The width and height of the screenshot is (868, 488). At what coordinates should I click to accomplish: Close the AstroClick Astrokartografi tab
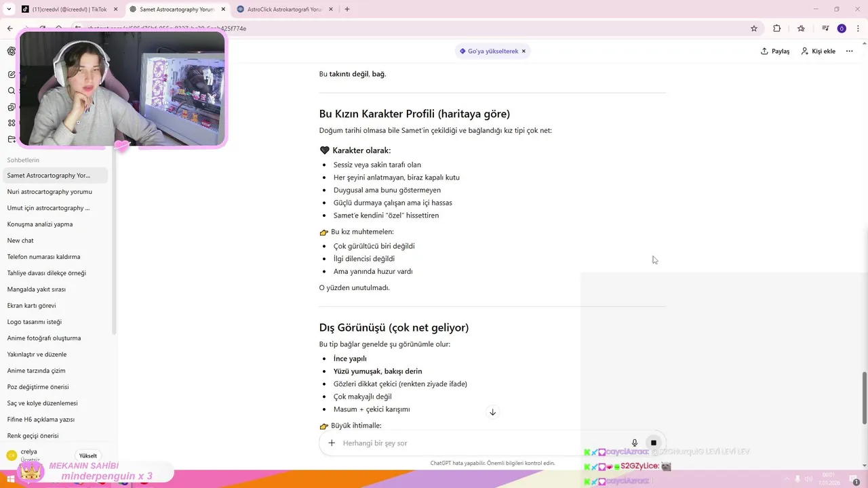click(x=331, y=9)
